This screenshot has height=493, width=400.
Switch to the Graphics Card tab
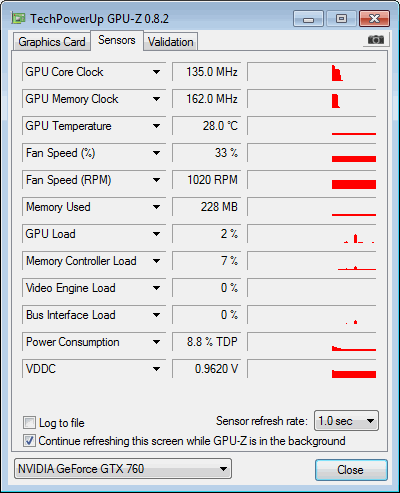point(52,42)
